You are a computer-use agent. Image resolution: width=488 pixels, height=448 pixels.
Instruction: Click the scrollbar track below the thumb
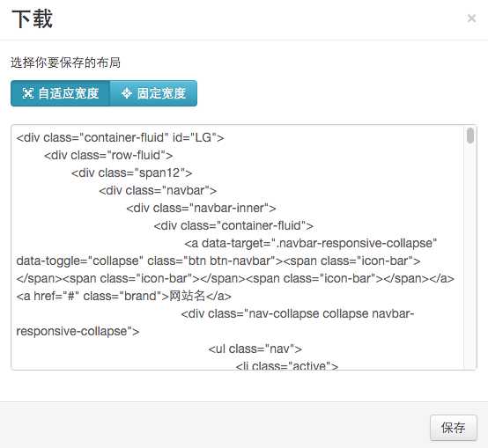[x=470, y=255]
